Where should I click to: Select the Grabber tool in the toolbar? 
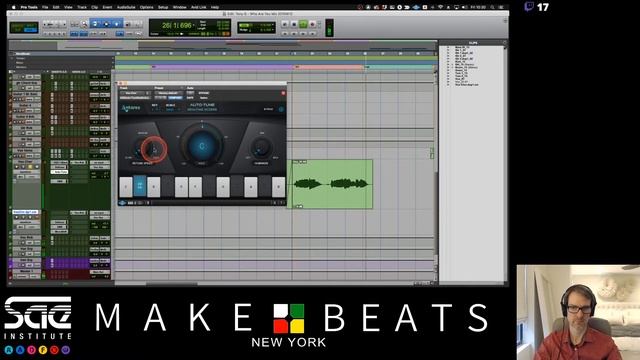(117, 24)
